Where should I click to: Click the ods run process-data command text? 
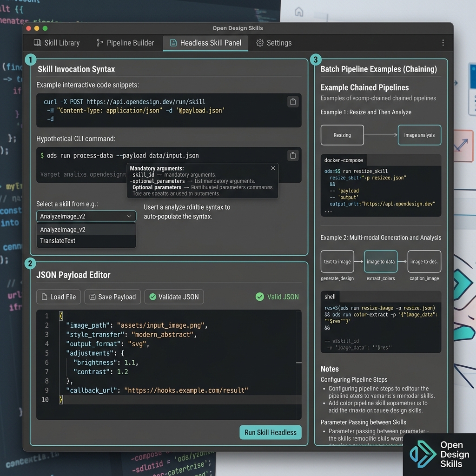click(123, 155)
